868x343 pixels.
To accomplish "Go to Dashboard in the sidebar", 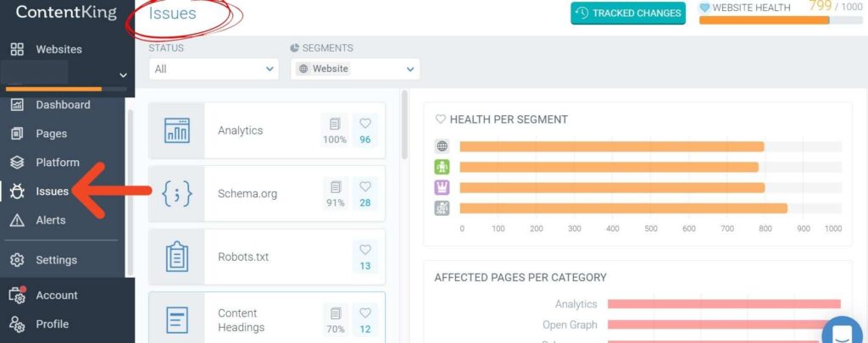I will 63,105.
